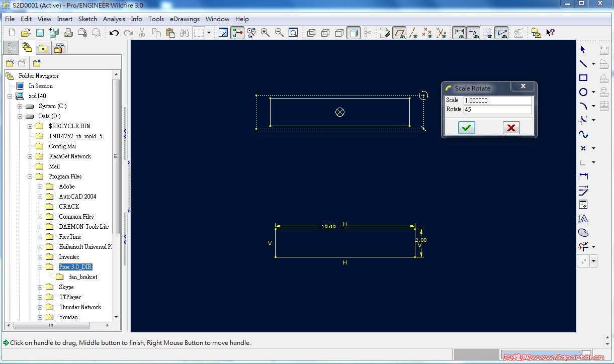
Task: Open an existing file from toolbar
Action: coord(26,33)
